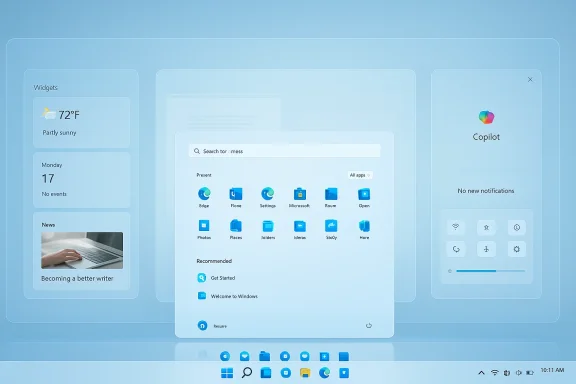Screen dimensions: 576x384
Task: Open the gear quick setting tile
Action: click(x=517, y=249)
